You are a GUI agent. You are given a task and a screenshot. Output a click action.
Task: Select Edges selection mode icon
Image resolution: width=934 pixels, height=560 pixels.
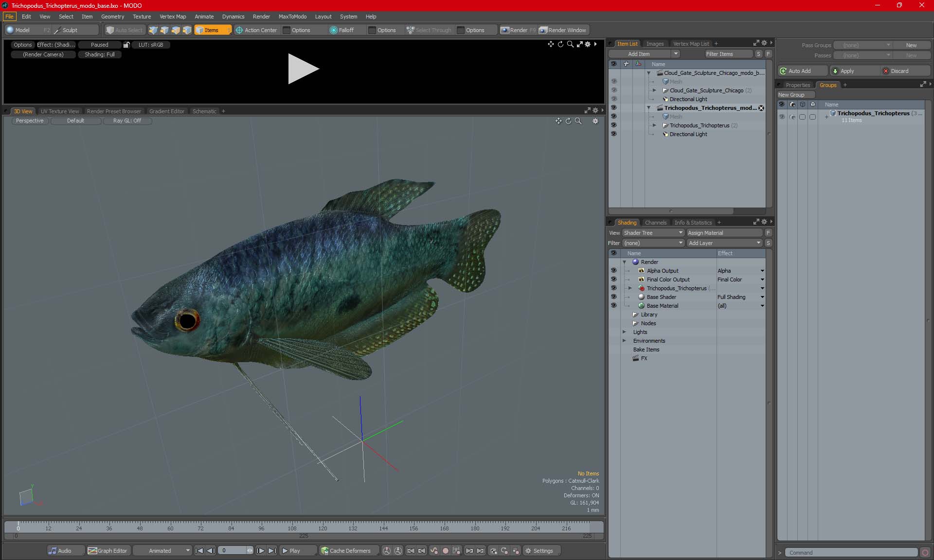[x=164, y=30]
